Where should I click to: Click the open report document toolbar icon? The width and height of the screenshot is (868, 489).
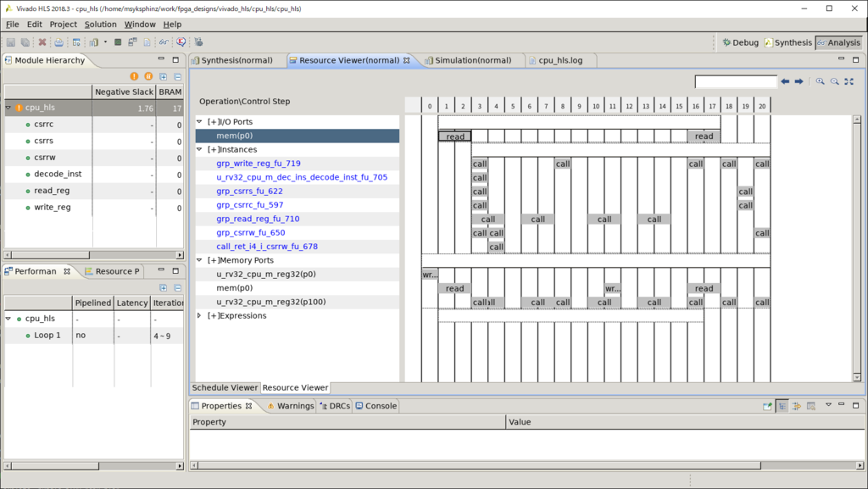click(147, 42)
